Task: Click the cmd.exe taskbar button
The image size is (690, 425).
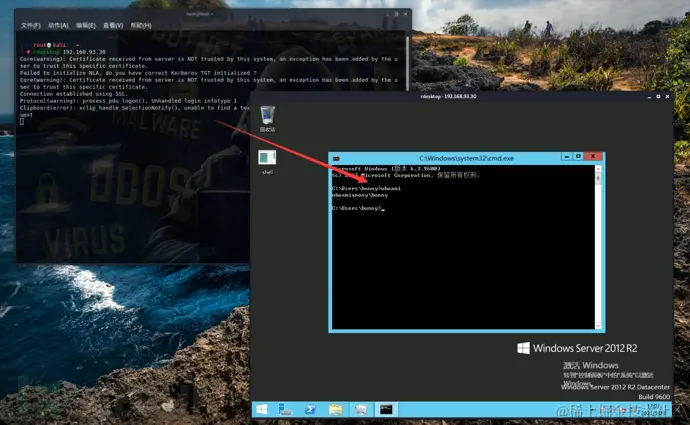Action: coord(386,410)
